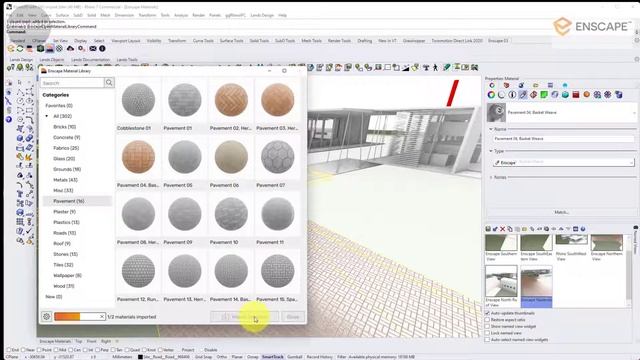Image resolution: width=640 pixels, height=360 pixels.
Task: Click the black info circle Enscape toolbar icon
Action: [x=102, y=49]
